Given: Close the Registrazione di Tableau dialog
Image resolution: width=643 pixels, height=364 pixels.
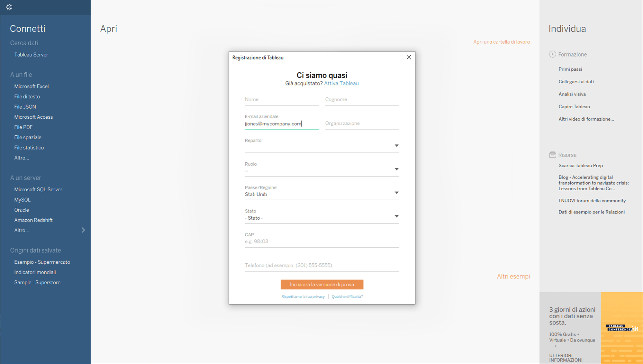Looking at the screenshot, I should (x=409, y=57).
